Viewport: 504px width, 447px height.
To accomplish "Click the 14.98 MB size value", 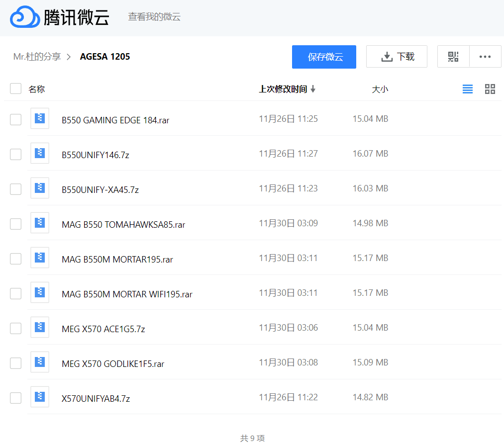I will (x=370, y=223).
